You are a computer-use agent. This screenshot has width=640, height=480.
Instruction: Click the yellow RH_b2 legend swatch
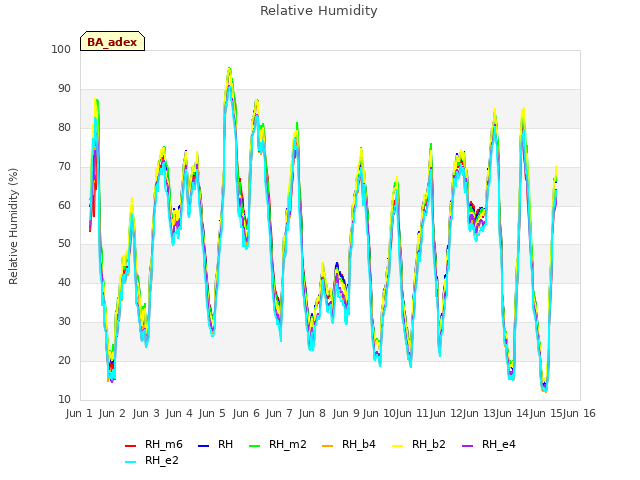(397, 446)
